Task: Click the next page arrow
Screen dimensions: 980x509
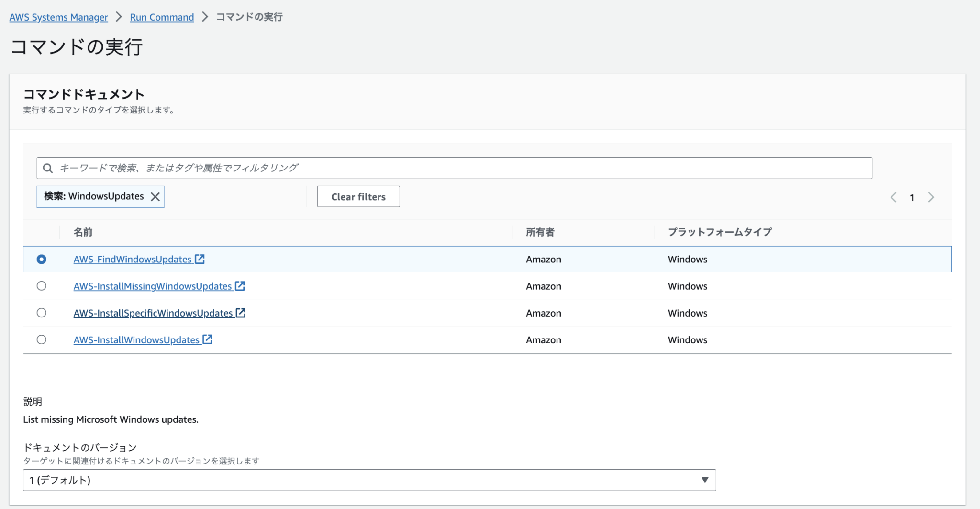Action: pos(931,197)
